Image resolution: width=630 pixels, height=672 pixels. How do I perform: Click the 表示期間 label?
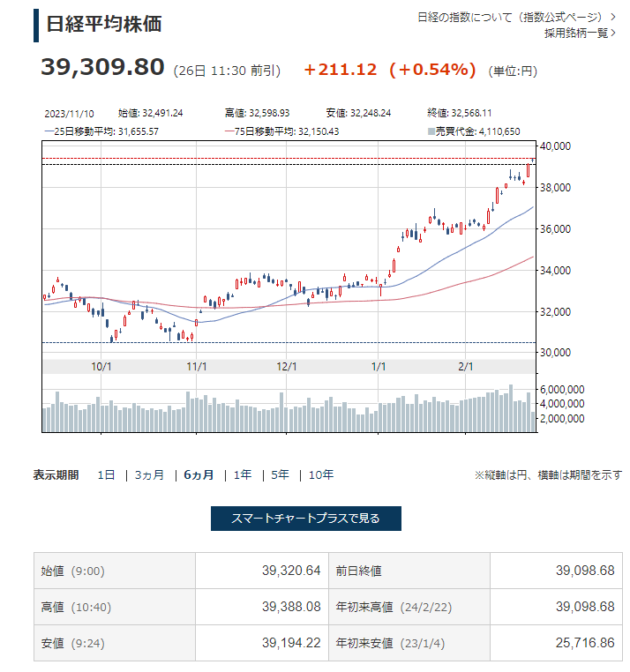click(x=56, y=474)
